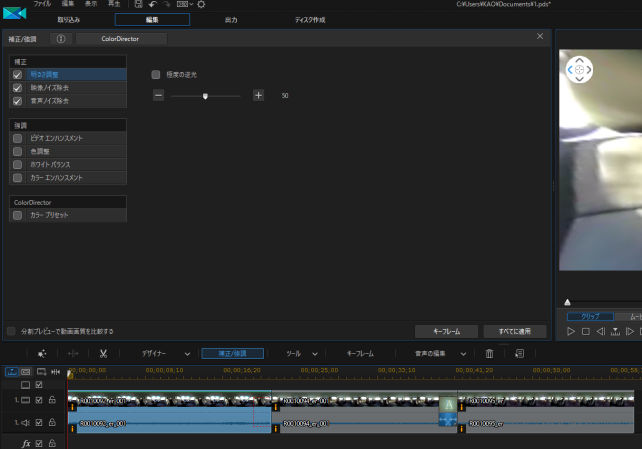Viewport: 642px width, 449px height.
Task: Click the magic tool icon above timeline
Action: 42,353
